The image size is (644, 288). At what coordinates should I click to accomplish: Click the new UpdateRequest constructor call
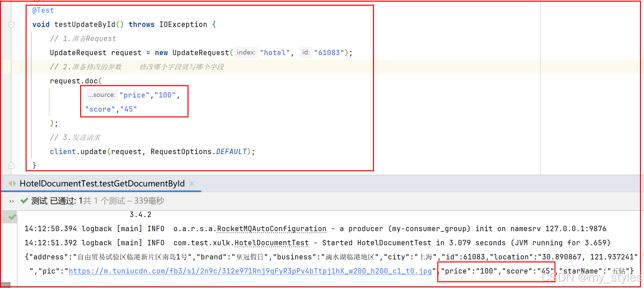pos(192,53)
